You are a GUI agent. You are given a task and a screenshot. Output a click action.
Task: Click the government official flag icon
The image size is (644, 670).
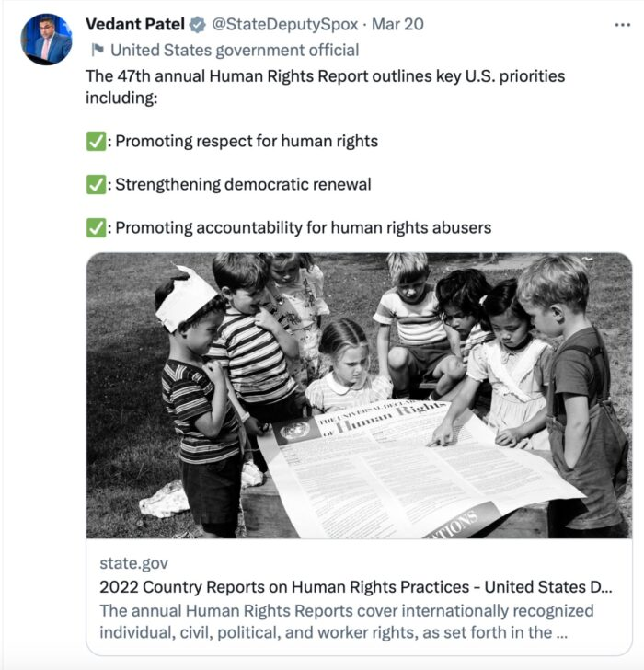[98, 50]
